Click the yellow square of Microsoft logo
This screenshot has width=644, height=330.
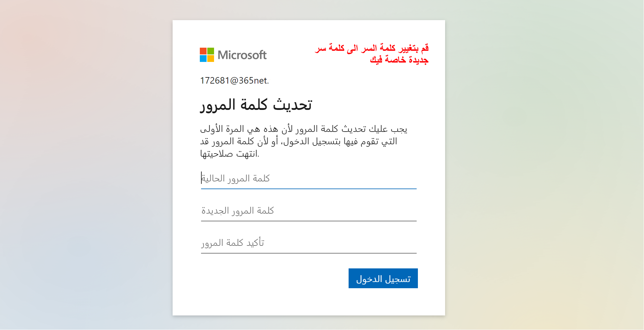pos(211,59)
